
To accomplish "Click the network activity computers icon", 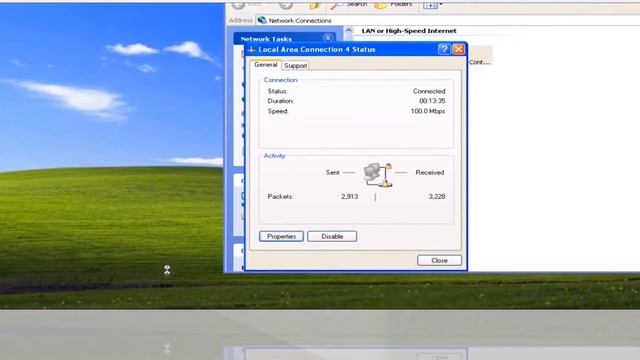I will point(378,175).
